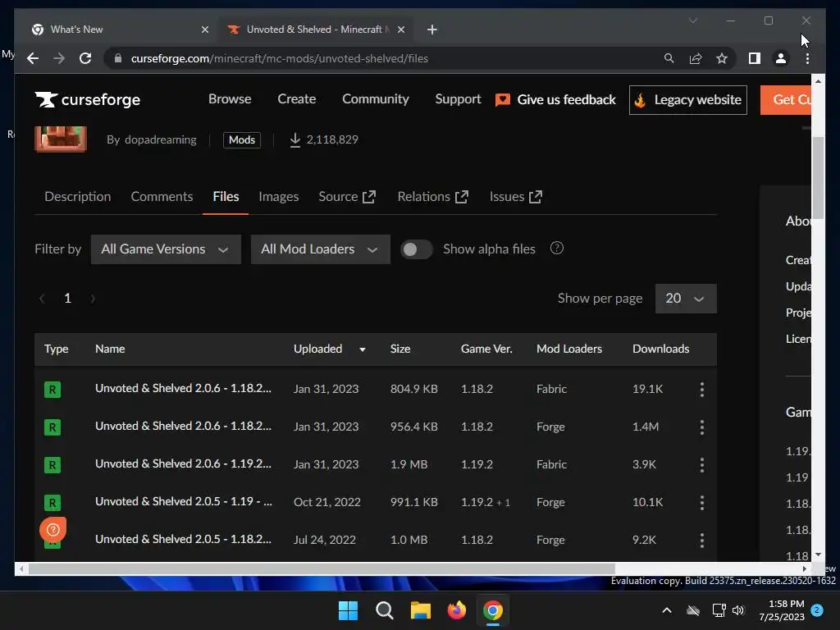Click the lock site info icon
This screenshot has height=630, width=840.
(118, 58)
